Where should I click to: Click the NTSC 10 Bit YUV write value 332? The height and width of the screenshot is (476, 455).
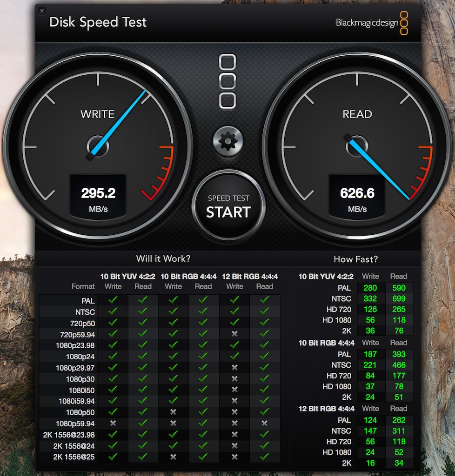pyautogui.click(x=370, y=299)
